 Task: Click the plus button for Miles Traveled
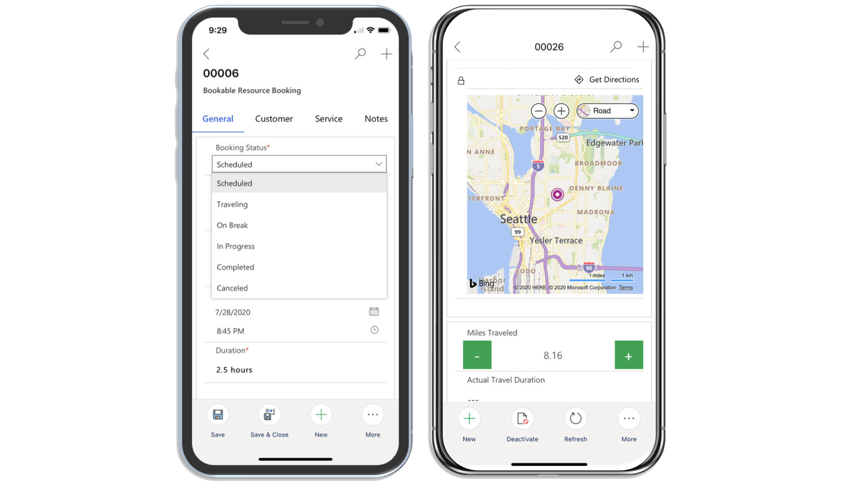pyautogui.click(x=628, y=356)
